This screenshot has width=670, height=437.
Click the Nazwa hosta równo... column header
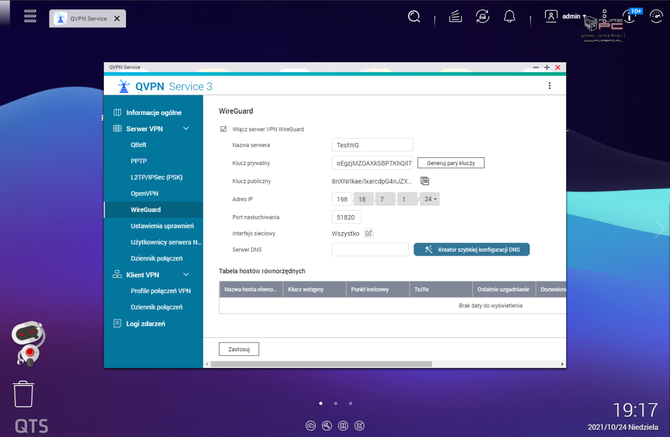tap(251, 289)
